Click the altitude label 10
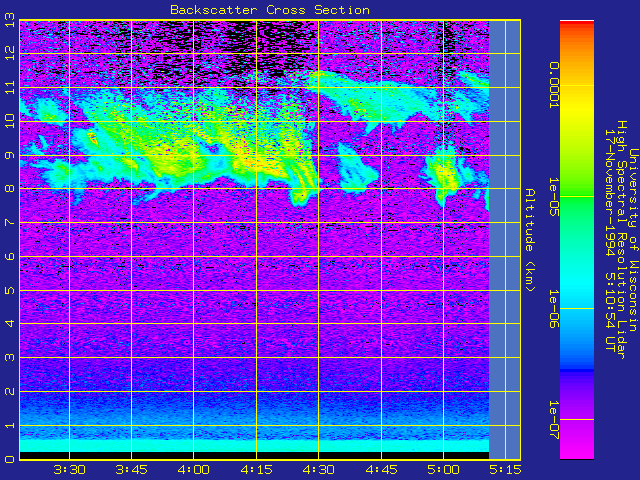640x480 pixels. (x=10, y=121)
